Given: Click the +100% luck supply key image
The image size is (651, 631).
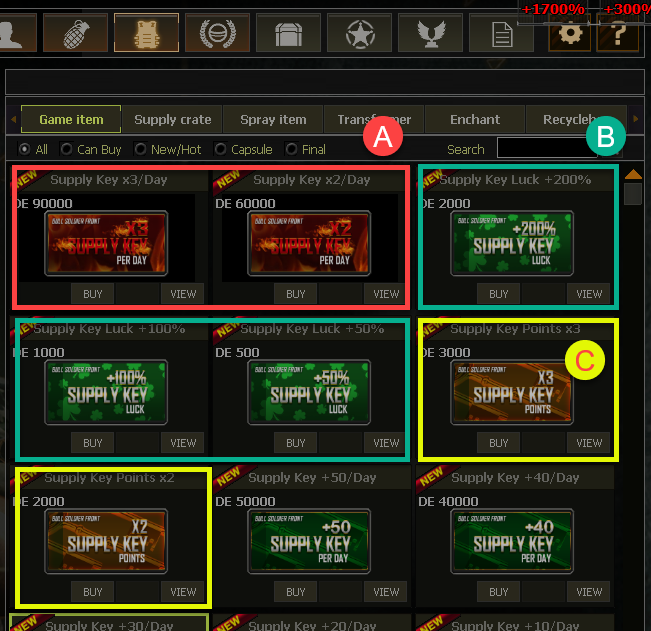Looking at the screenshot, I should pos(106,392).
